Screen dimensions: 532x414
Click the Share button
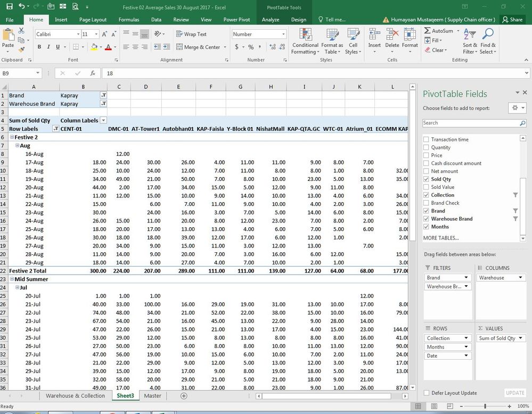[x=512, y=20]
